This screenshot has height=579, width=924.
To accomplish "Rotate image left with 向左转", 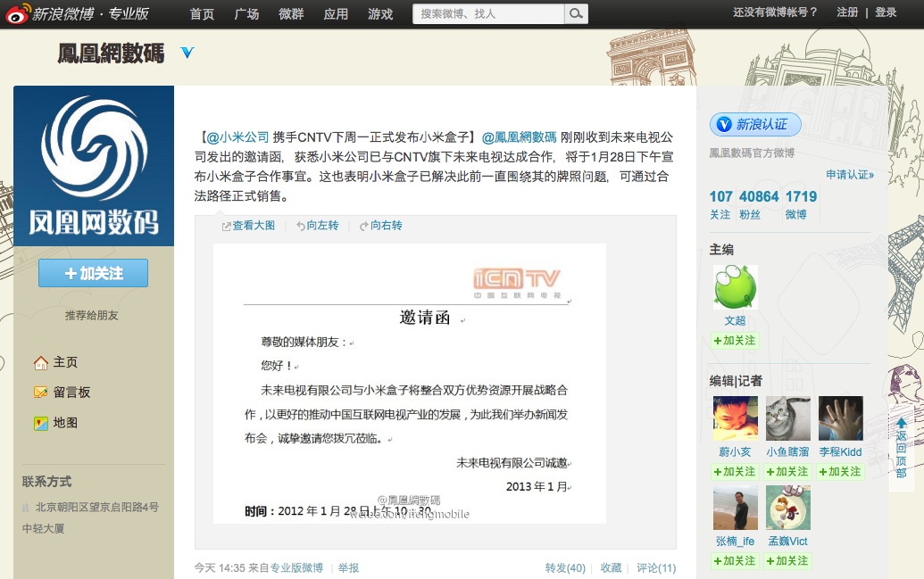I will click(x=317, y=226).
